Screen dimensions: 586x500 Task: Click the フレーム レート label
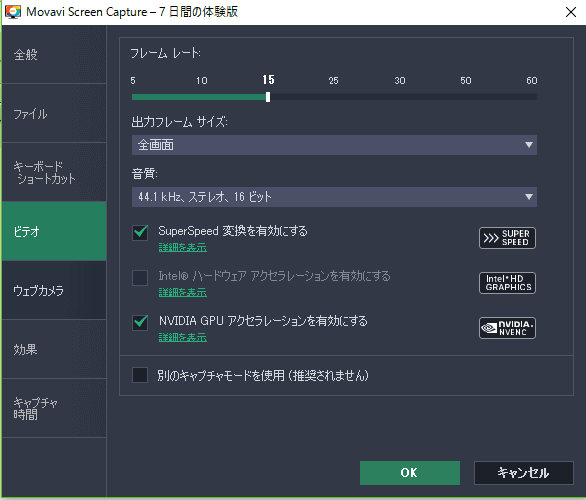(x=166, y=53)
